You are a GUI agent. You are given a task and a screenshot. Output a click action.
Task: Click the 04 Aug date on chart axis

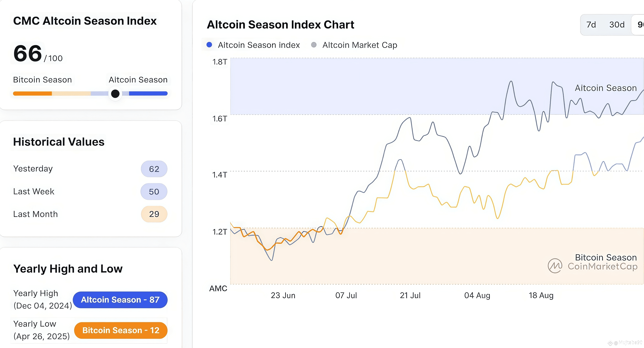pos(477,295)
